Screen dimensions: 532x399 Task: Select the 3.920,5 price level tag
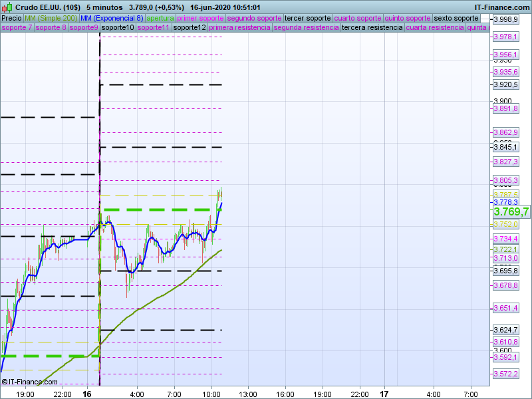point(505,85)
